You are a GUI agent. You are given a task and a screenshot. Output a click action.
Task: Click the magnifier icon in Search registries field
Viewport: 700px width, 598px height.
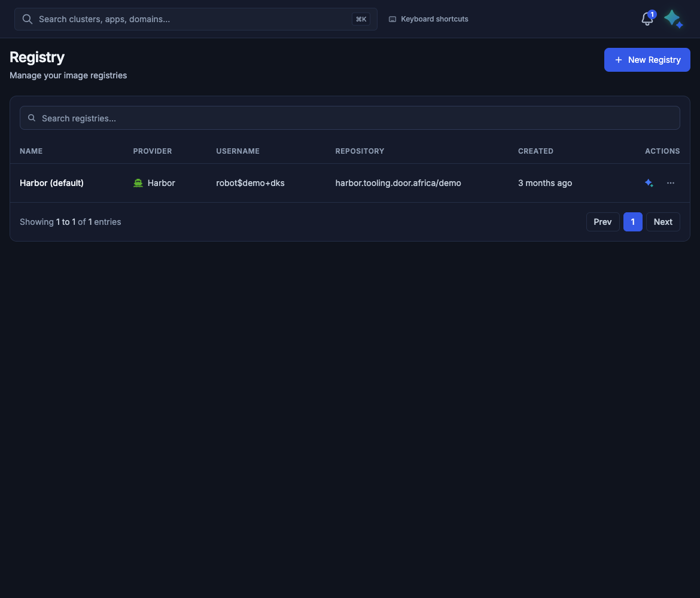tap(32, 118)
